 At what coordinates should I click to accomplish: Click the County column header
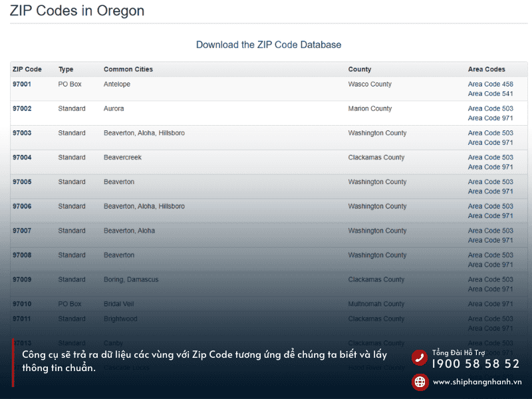click(x=360, y=69)
